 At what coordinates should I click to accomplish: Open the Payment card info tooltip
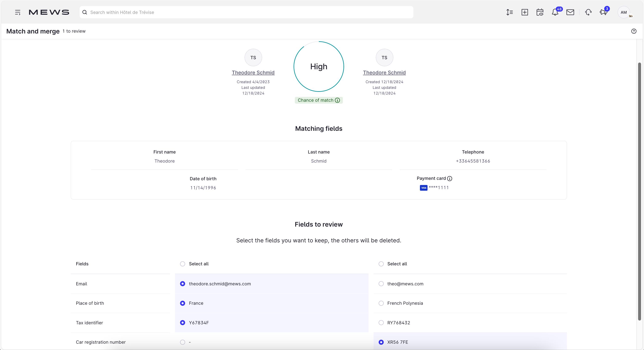pyautogui.click(x=450, y=179)
